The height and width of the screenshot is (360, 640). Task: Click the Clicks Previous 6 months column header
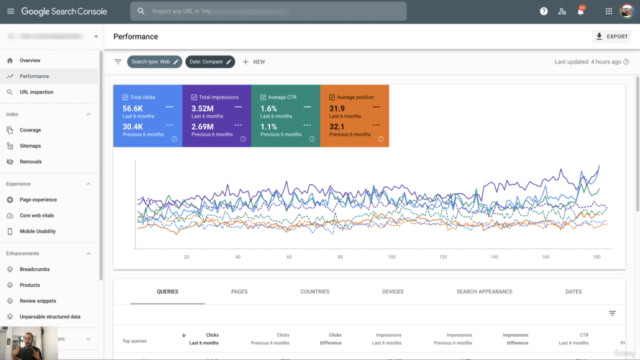[x=270, y=339]
